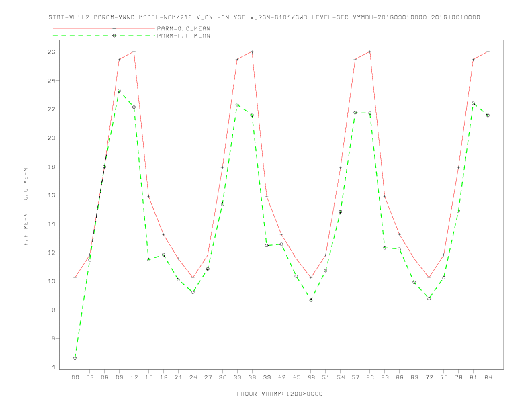Click x-axis tick label 69
This screenshot has height=411, width=532.
tap(414, 377)
